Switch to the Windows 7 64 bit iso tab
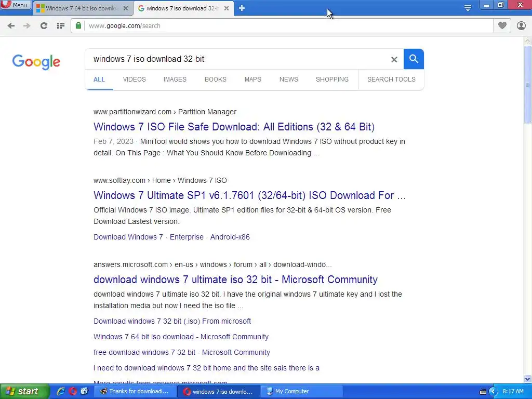 82,8
